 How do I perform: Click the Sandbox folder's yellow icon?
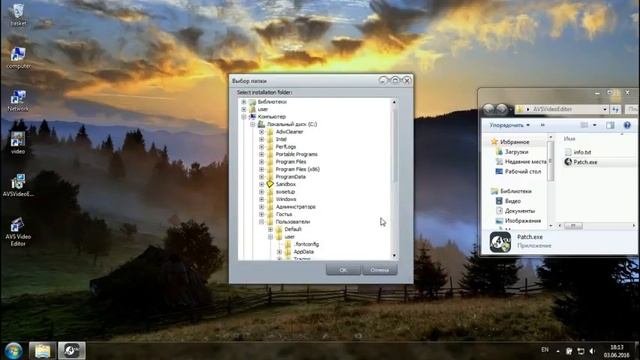(x=270, y=184)
